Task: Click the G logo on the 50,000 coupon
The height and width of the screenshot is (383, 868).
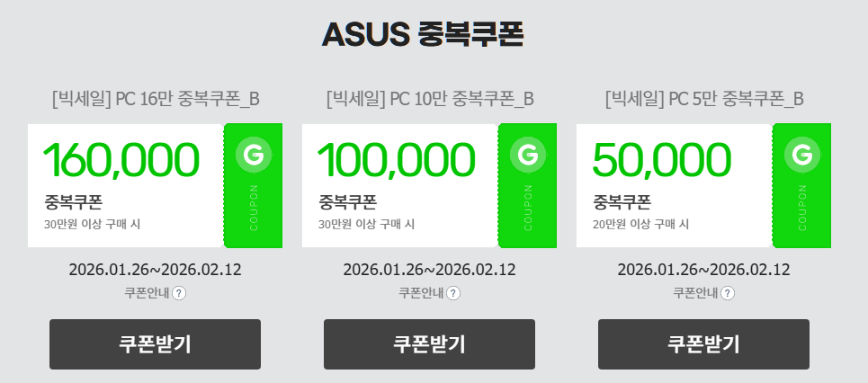Action: coord(801,155)
